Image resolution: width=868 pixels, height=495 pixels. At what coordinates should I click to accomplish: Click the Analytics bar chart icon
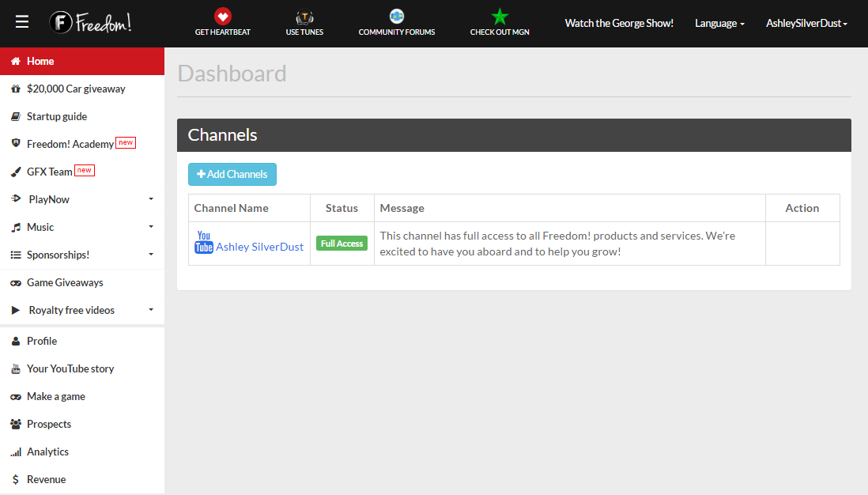(16, 452)
